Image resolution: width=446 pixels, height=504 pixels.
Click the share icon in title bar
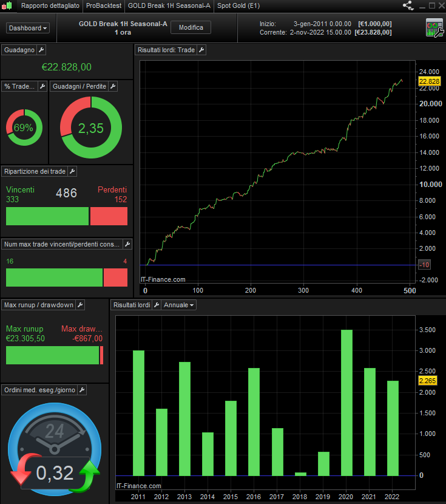(408, 5)
